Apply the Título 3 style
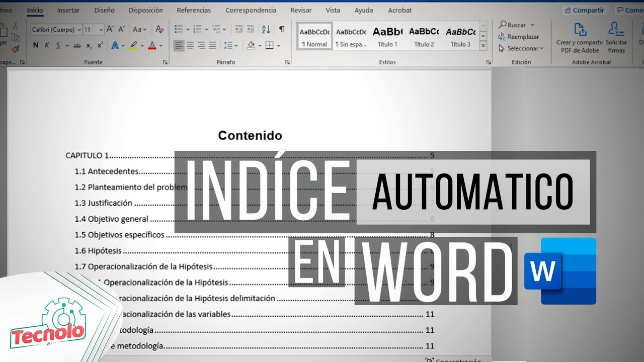This screenshot has height=362, width=644. point(460,36)
